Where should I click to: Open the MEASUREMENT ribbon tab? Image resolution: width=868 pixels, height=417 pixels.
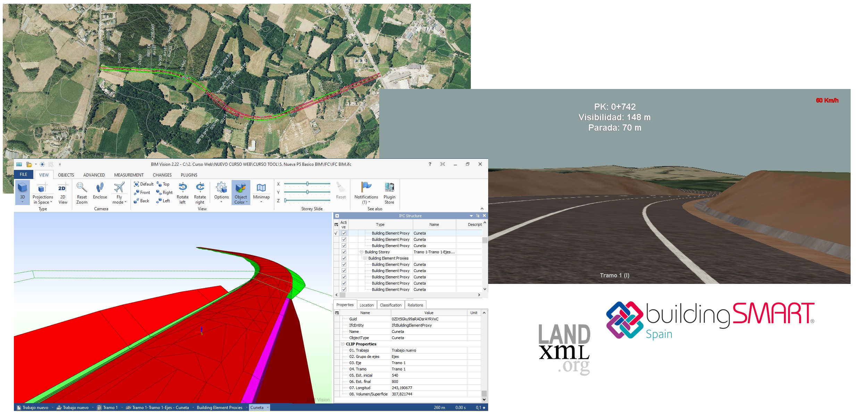(129, 175)
